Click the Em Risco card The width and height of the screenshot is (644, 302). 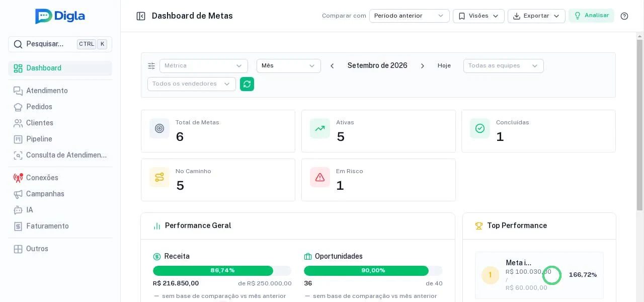click(x=378, y=180)
